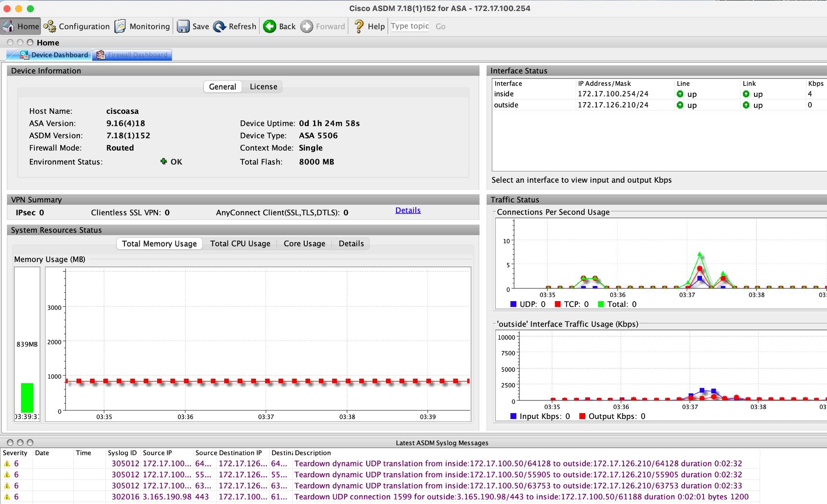Click Device Uptime value 0d 1h 24m 58s

[x=329, y=123]
